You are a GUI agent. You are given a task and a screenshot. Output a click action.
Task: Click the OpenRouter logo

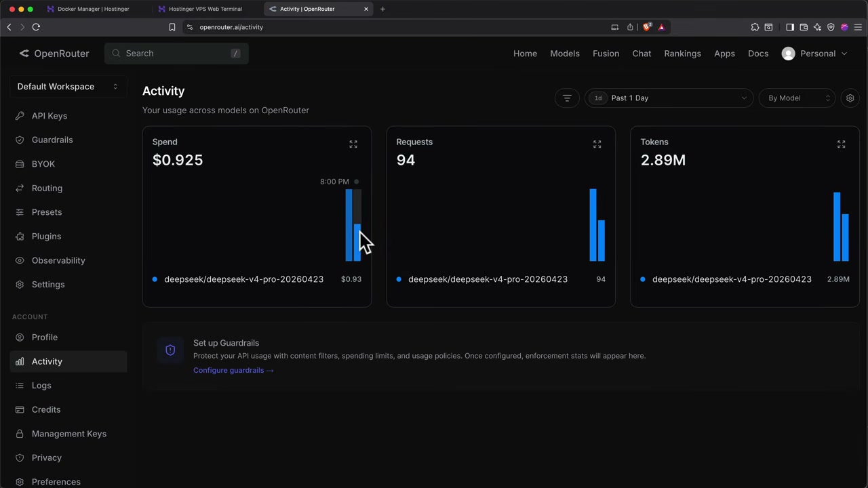pos(54,54)
